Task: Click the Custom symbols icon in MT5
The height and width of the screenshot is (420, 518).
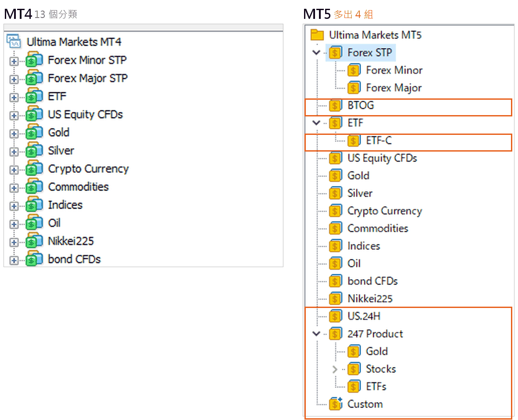Action: pyautogui.click(x=336, y=404)
